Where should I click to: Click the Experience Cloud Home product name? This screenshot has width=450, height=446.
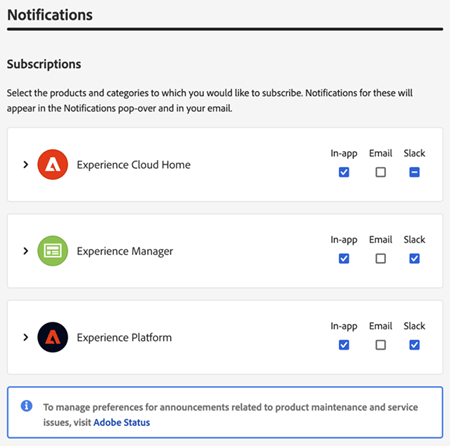134,165
